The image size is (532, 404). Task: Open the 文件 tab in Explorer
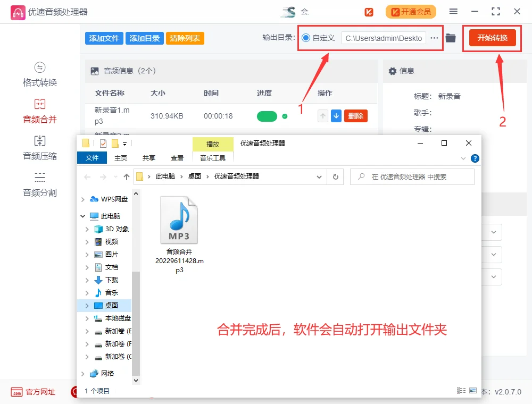[x=92, y=158]
